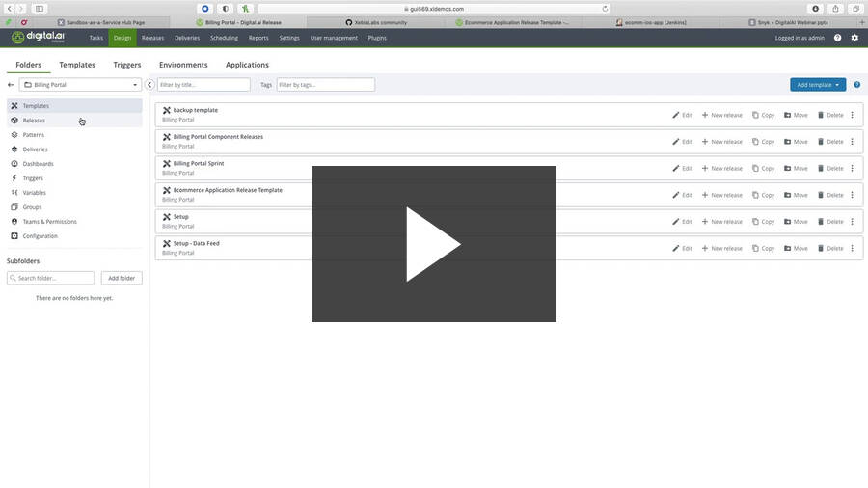868x488 pixels.
Task: Open more options for backup template
Action: [853, 115]
